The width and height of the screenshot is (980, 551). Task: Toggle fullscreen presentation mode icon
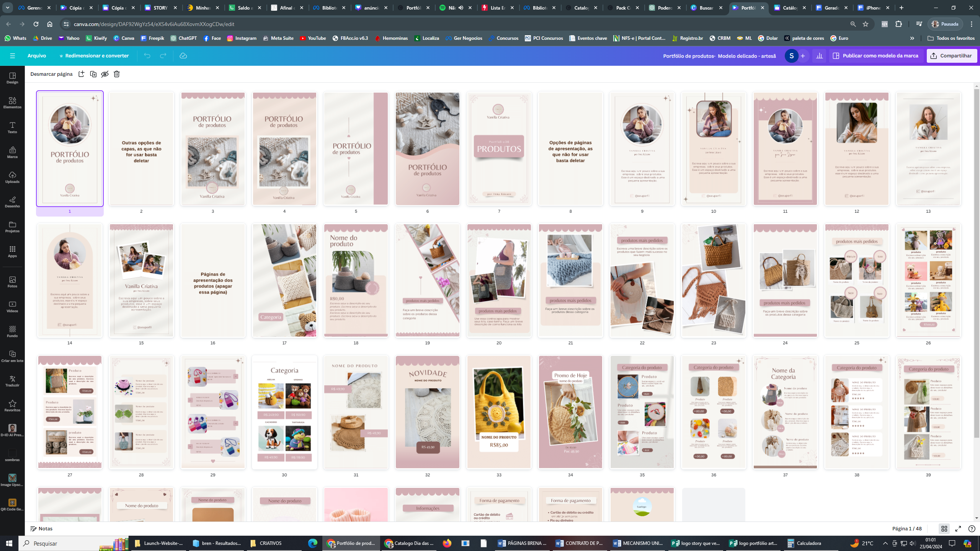(958, 529)
